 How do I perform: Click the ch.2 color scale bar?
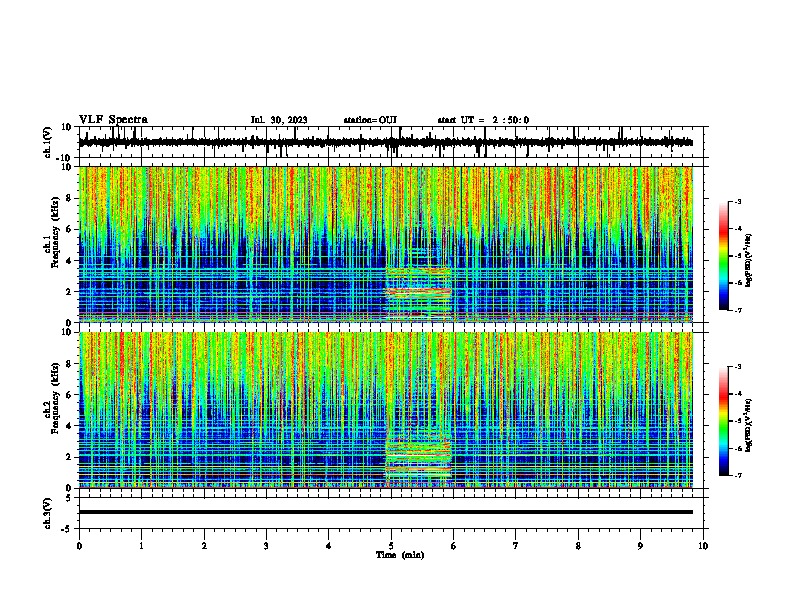pyautogui.click(x=724, y=421)
